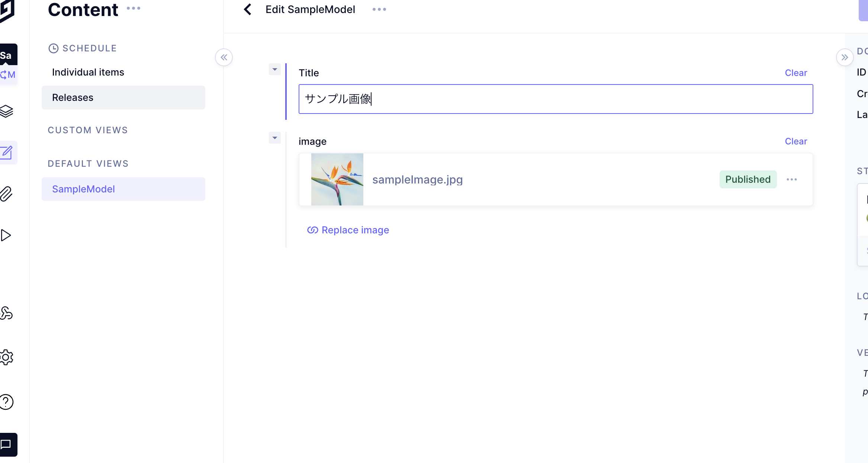Viewport: 868px width, 463px height.
Task: Go back using the left arrow
Action: 247,9
